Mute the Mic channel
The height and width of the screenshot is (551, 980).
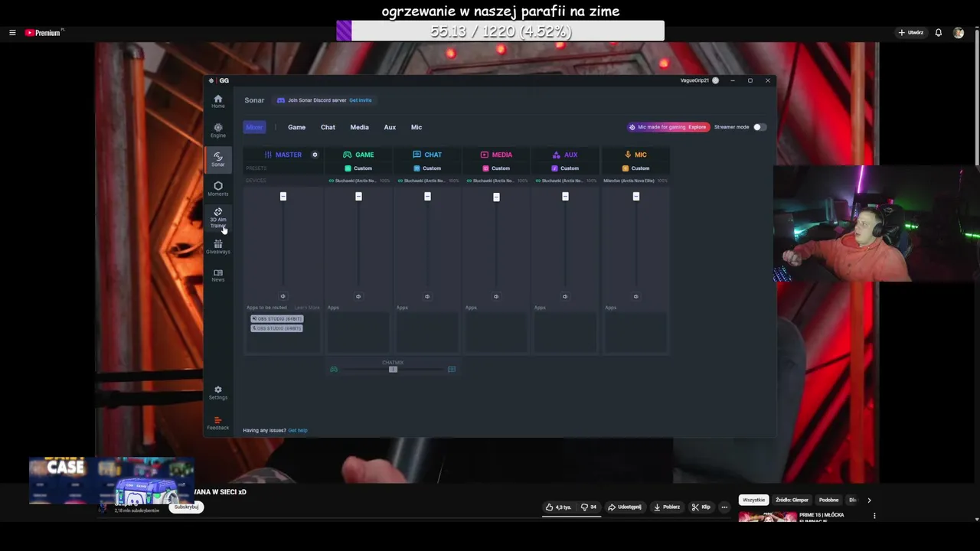pyautogui.click(x=635, y=296)
